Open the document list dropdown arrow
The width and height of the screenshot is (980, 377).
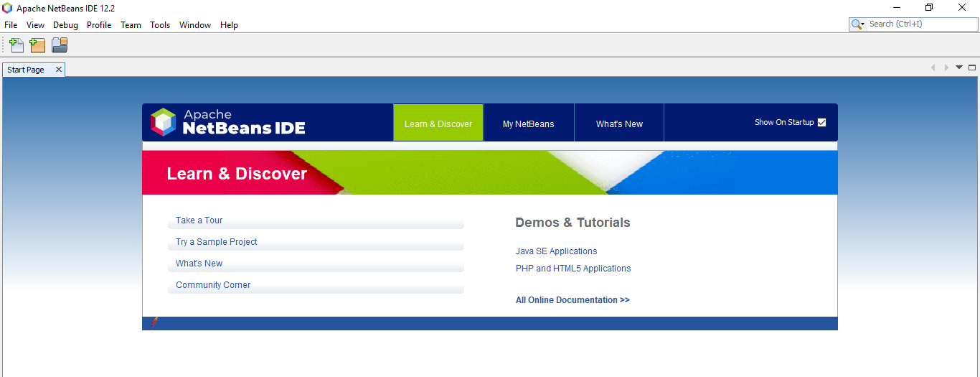click(x=959, y=68)
